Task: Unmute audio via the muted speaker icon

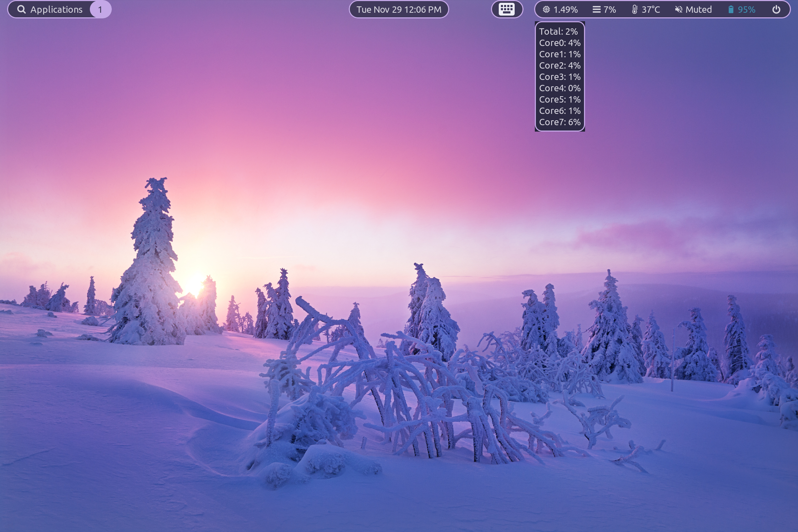Action: point(678,10)
